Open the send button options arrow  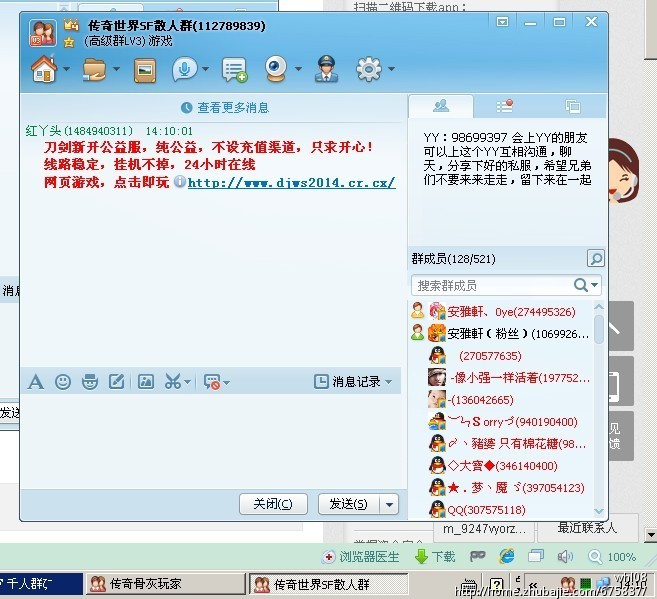click(389, 504)
